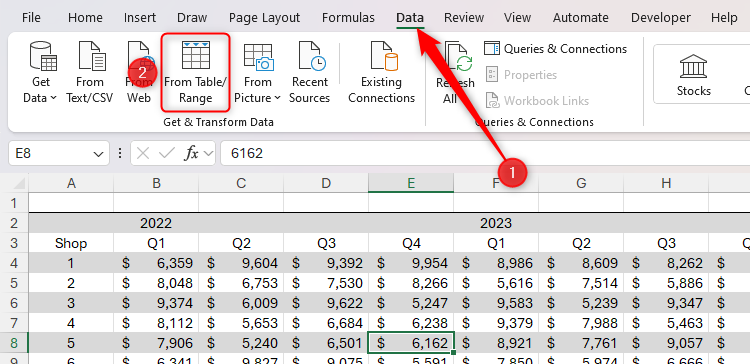750x364 pixels.
Task: Click the Stocks data type
Action: pyautogui.click(x=694, y=74)
